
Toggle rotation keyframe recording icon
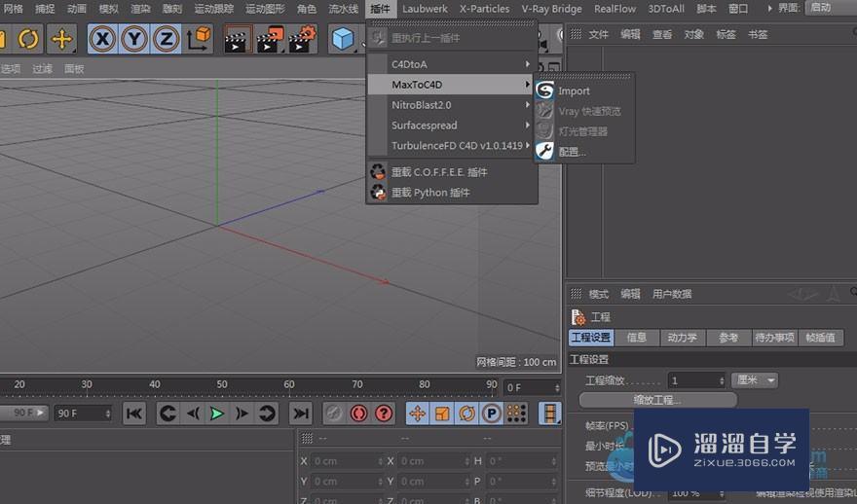[x=466, y=414]
